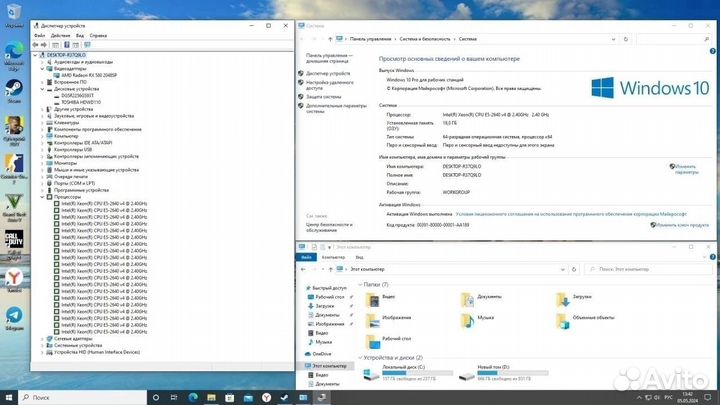Image resolution: width=720 pixels, height=405 pixels.
Task: Open the Действие menu in Device Manager
Action: tap(60, 35)
